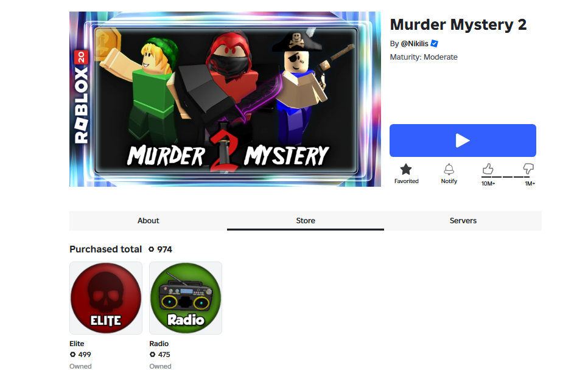This screenshot has height=382, width=588.
Task: Open the Radio game pass thumbnail
Action: (186, 298)
